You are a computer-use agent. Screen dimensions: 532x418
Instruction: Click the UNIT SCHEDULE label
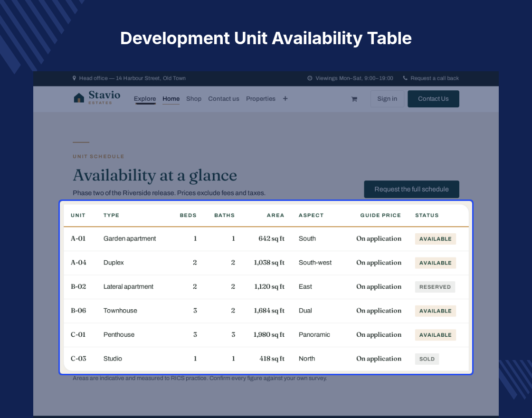click(98, 156)
